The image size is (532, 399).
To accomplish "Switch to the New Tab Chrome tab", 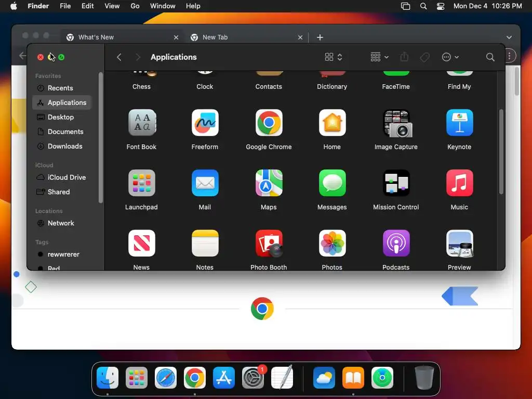I will 246,37.
